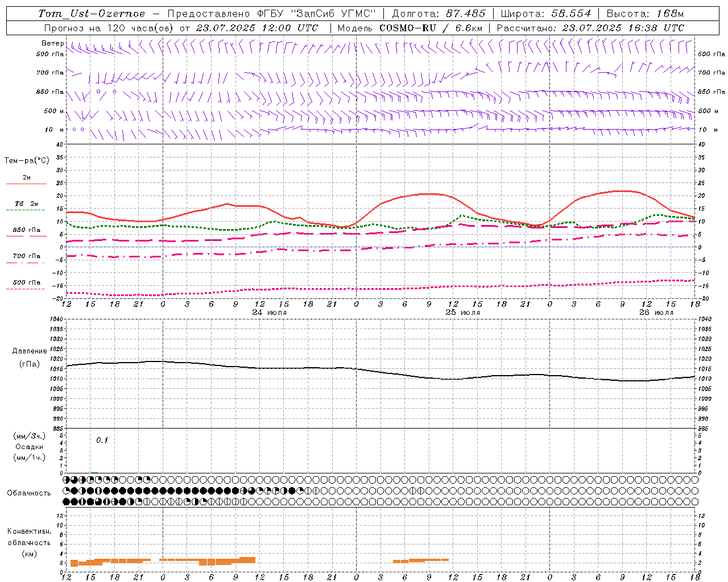Click the Ветер panel label

[x=52, y=43]
